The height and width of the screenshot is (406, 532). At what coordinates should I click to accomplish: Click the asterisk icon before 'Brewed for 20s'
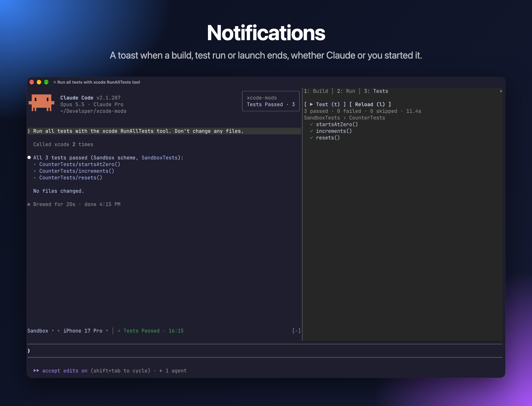[29, 205]
